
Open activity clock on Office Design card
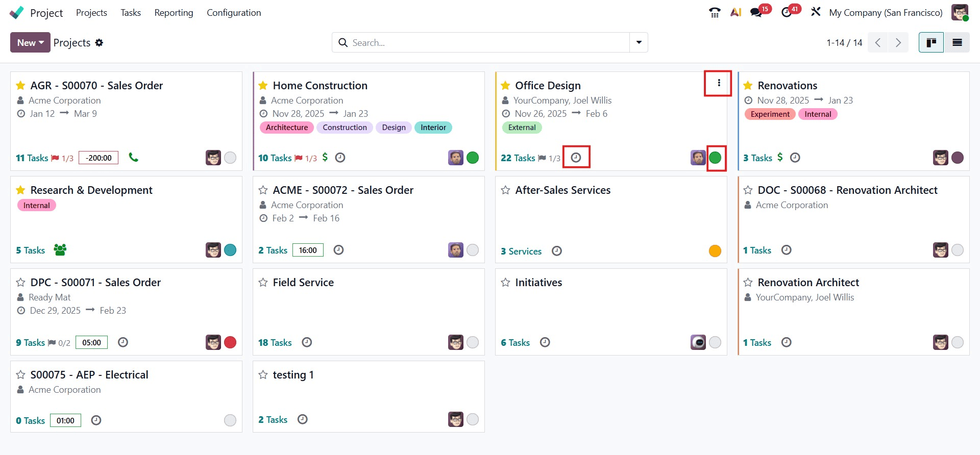pos(576,158)
